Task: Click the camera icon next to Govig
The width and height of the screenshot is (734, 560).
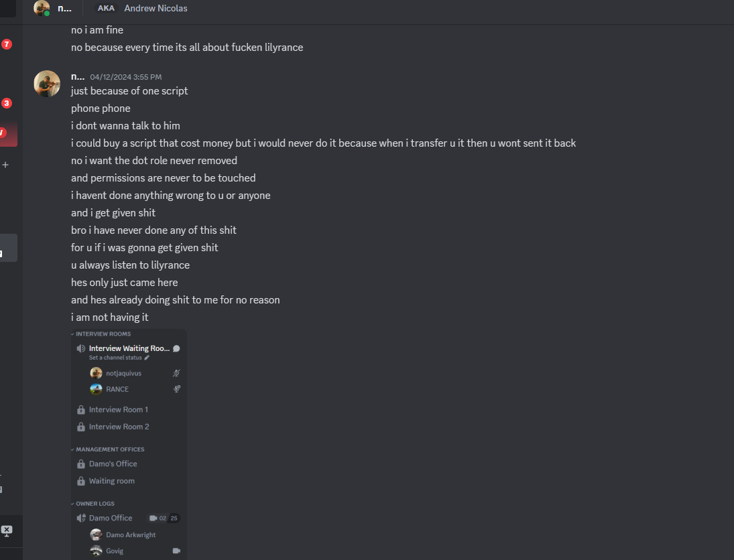Action: 176,551
